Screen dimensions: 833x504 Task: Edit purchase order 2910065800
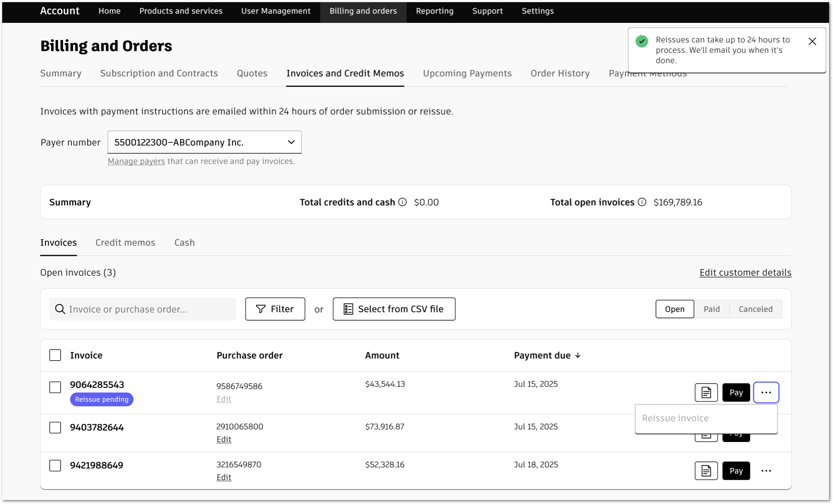224,439
